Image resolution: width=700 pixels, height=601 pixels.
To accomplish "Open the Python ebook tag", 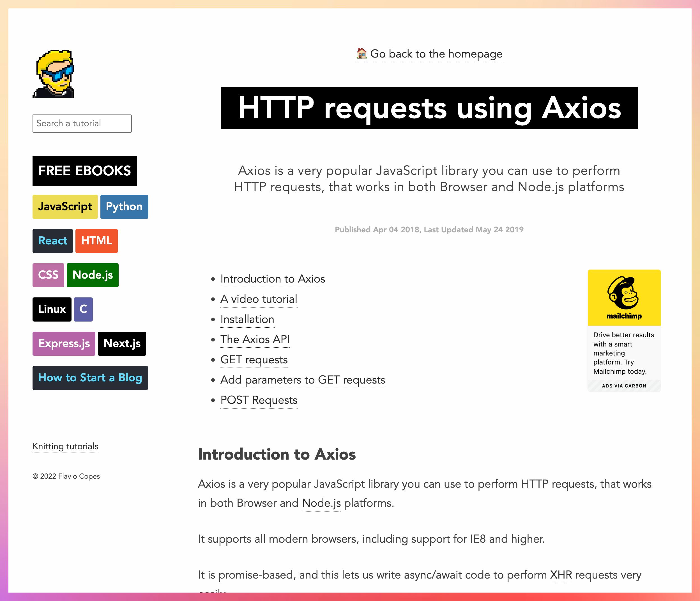I will pyautogui.click(x=124, y=207).
